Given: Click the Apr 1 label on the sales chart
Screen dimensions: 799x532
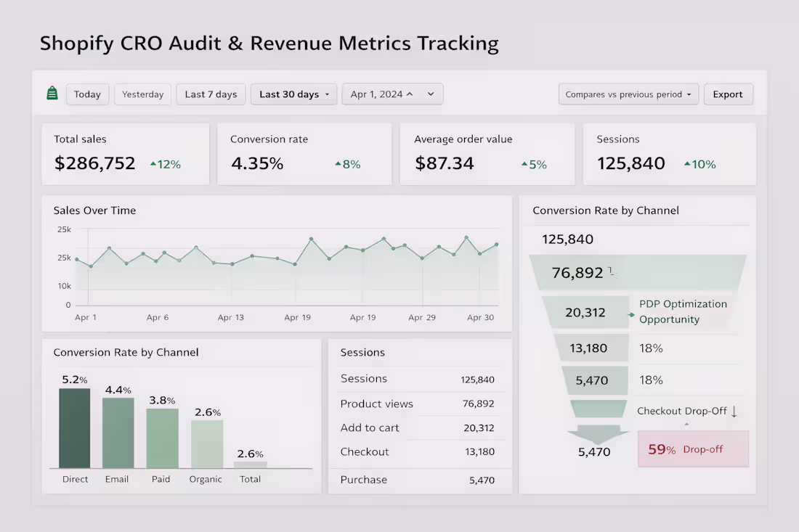Looking at the screenshot, I should 86,317.
